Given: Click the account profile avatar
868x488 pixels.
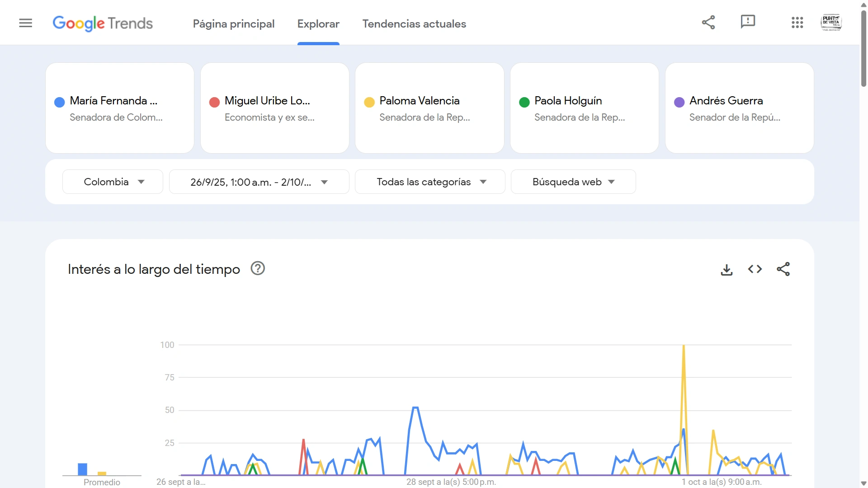Looking at the screenshot, I should [831, 23].
